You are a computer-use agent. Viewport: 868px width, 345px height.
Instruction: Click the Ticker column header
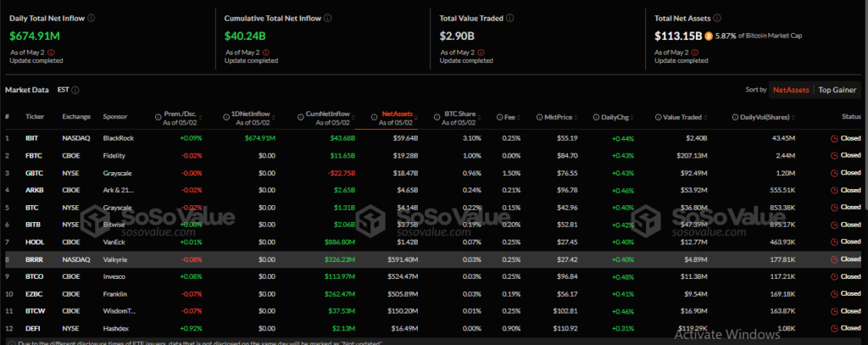pyautogui.click(x=35, y=117)
